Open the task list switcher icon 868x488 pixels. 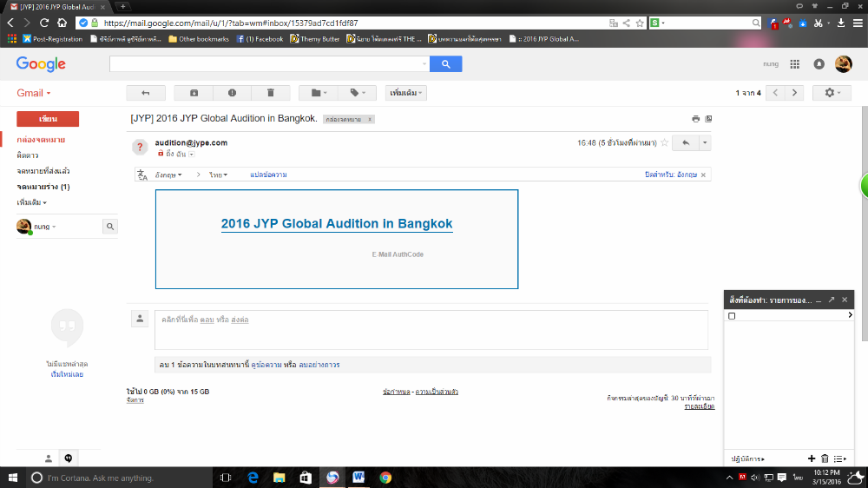tap(840, 458)
